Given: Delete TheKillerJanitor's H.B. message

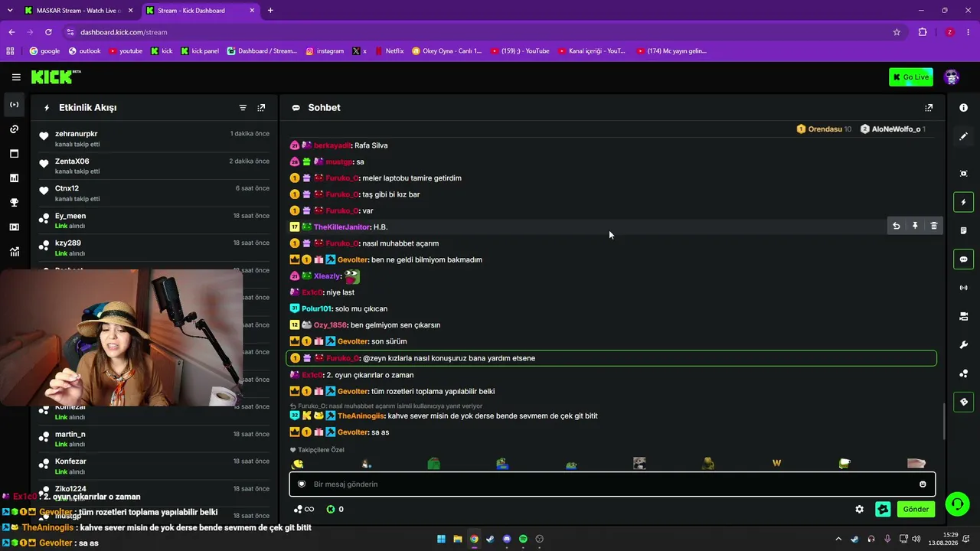Looking at the screenshot, I should [934, 226].
